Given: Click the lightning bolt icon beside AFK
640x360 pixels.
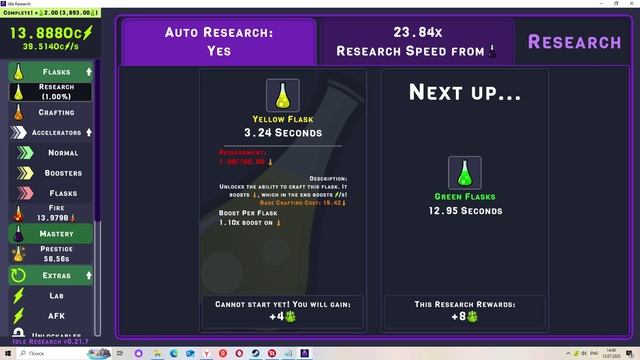Looking at the screenshot, I should (x=18, y=316).
